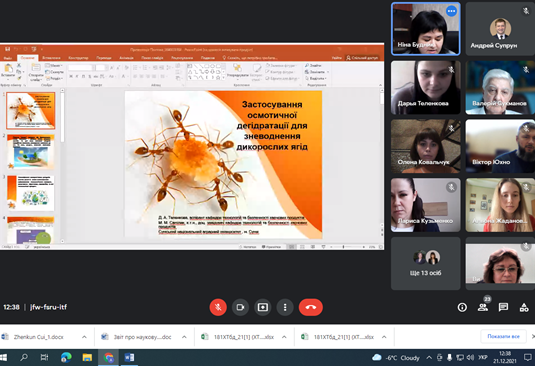Viewport: 535px width, 366px height.
Task: Toggle the camera button in the call controls
Action: tap(240, 307)
